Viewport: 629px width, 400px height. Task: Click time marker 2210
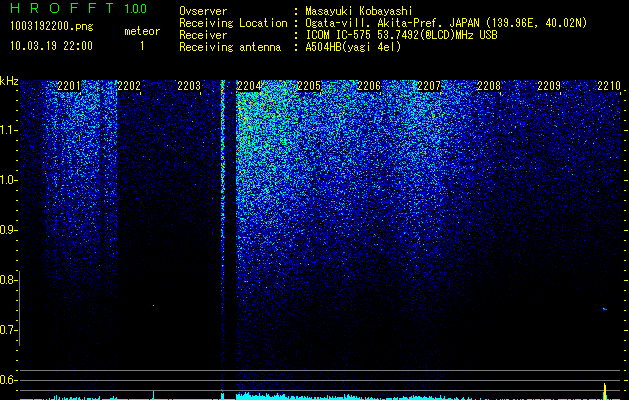(609, 86)
